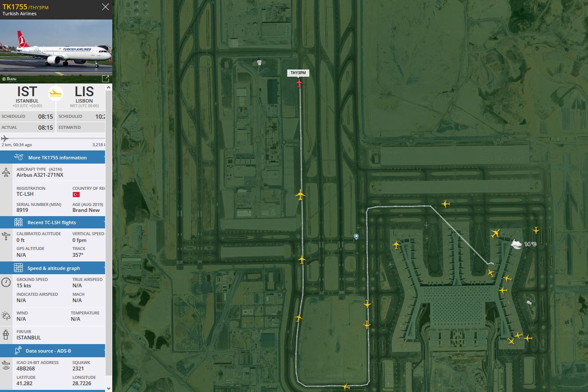Click the weather icon beside Wind
This screenshot has height=392, width=588.
(6, 316)
